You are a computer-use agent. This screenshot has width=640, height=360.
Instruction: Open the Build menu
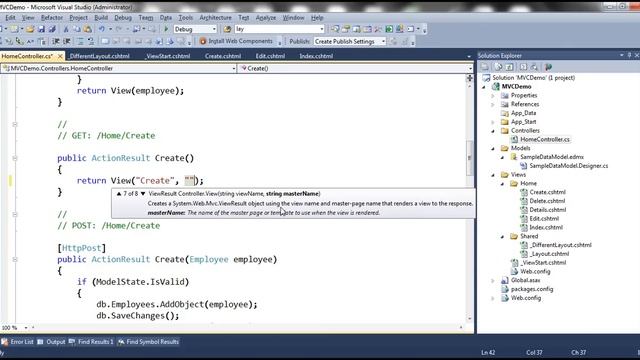pyautogui.click(x=101, y=18)
